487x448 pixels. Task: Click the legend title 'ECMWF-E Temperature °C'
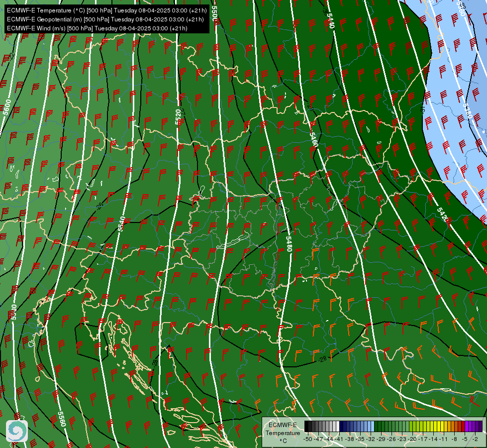pos(283,433)
